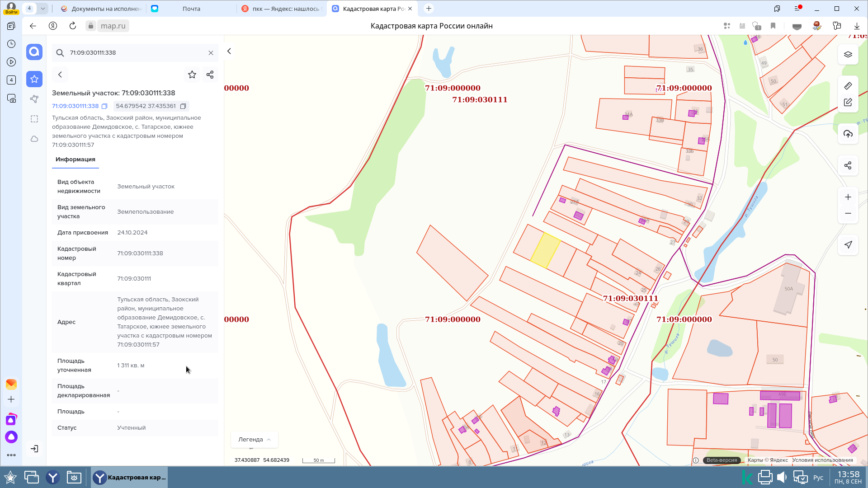Zoom in the map with plus button
This screenshot has height=488, width=868.
(x=848, y=197)
